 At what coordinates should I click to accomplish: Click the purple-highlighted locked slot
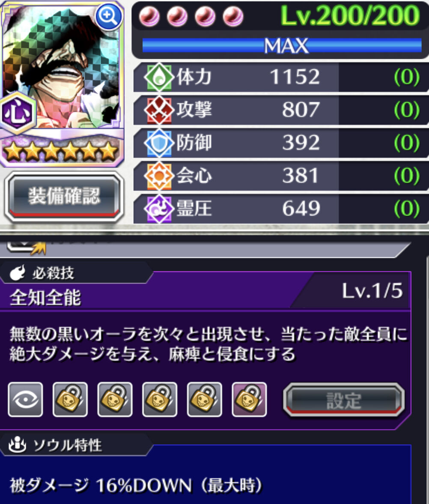coord(249,400)
